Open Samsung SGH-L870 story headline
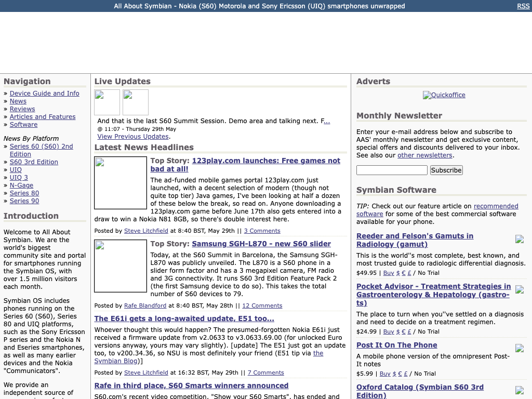This screenshot has width=532, height=399. pyautogui.click(x=261, y=244)
